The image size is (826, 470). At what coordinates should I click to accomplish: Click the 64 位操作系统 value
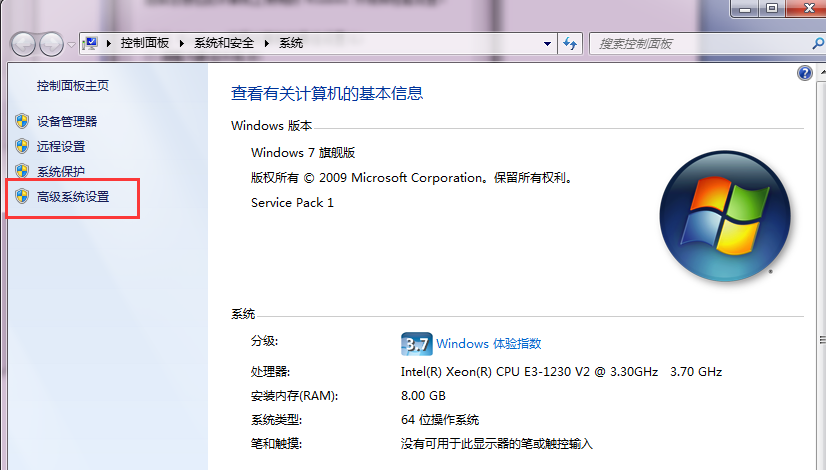(x=440, y=420)
